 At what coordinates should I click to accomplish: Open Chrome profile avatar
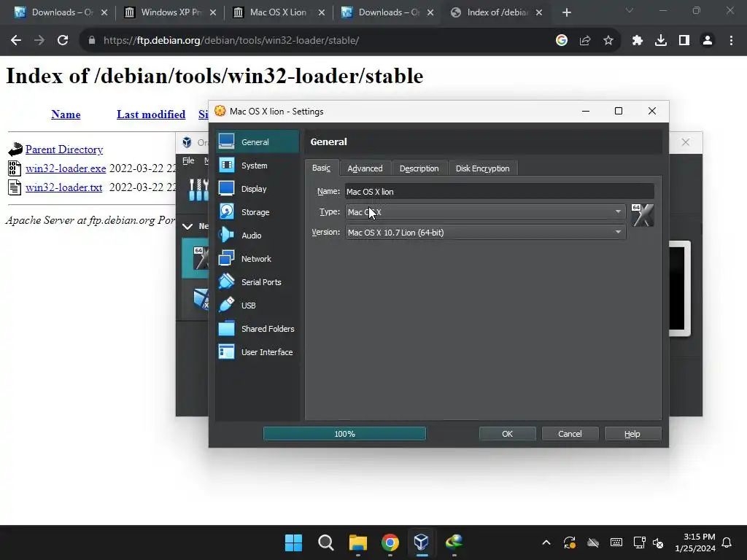[x=708, y=41]
